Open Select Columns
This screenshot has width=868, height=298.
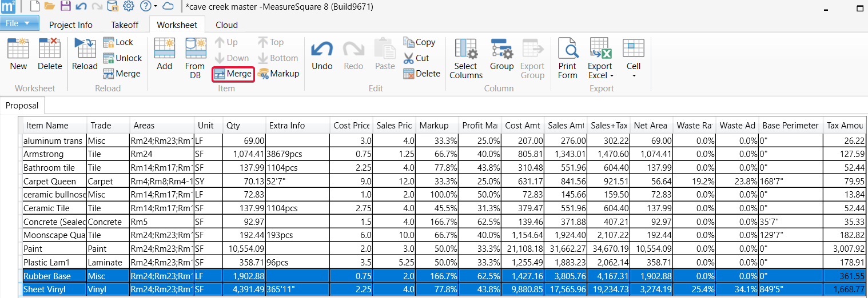[x=466, y=58]
